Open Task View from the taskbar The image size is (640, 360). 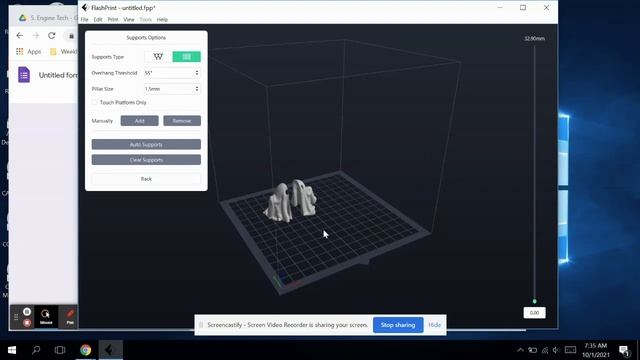pos(60,350)
